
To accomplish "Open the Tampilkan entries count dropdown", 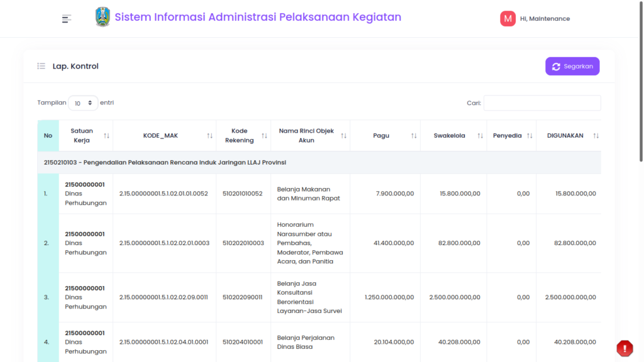I will click(x=83, y=103).
